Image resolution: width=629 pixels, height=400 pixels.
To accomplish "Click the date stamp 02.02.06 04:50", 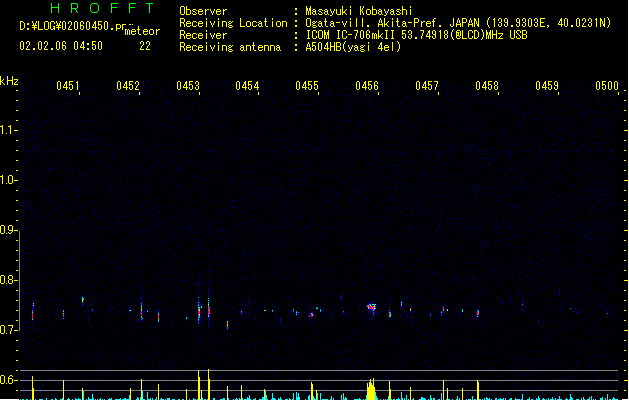I will [x=61, y=46].
